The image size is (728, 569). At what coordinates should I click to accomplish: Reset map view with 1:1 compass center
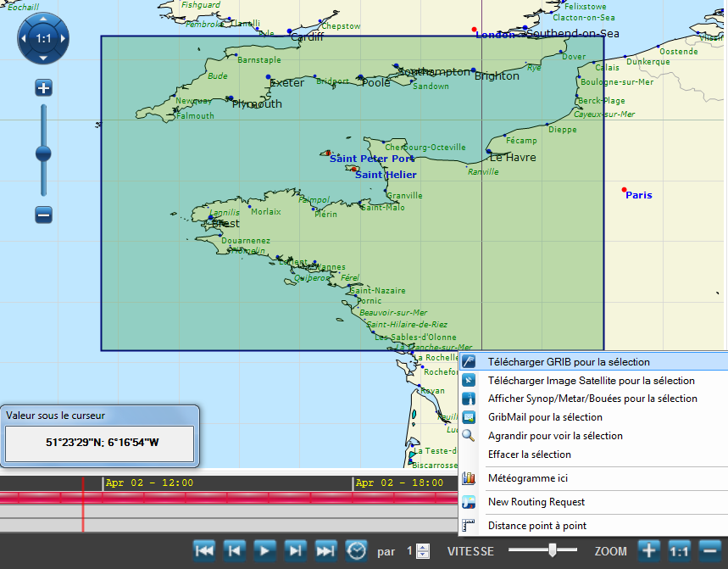[x=43, y=39]
